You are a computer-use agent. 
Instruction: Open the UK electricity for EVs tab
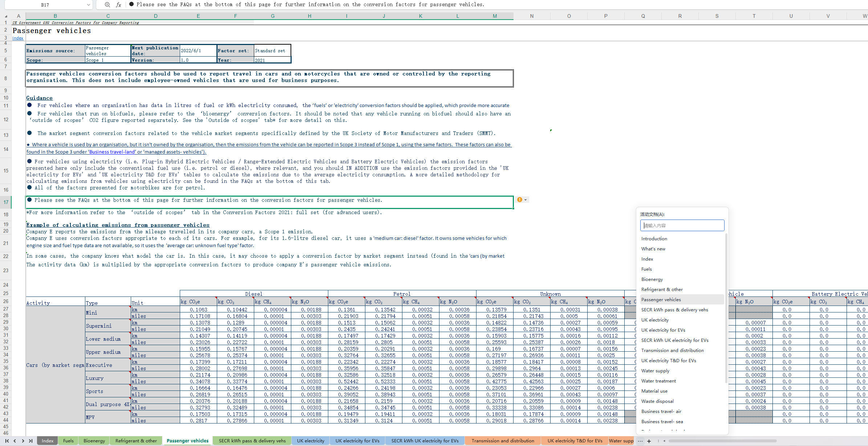click(357, 441)
